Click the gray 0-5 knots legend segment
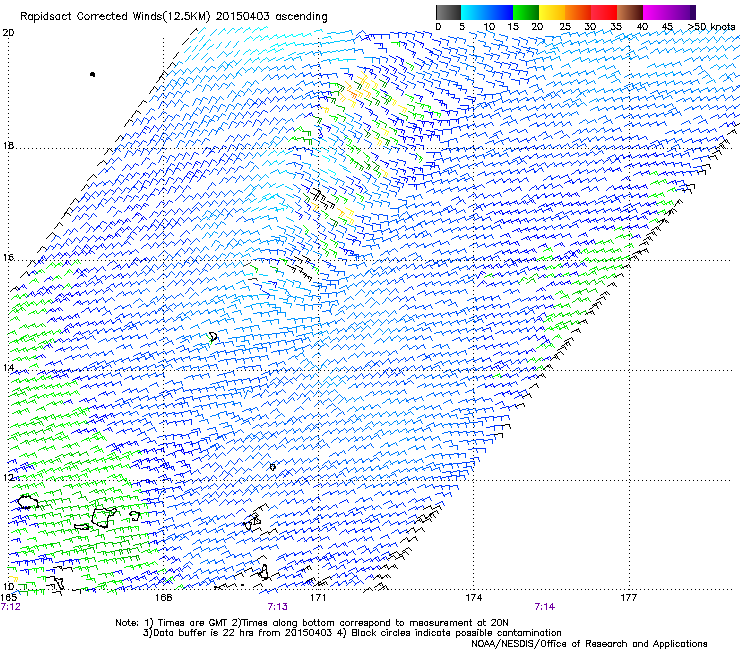 [x=448, y=12]
